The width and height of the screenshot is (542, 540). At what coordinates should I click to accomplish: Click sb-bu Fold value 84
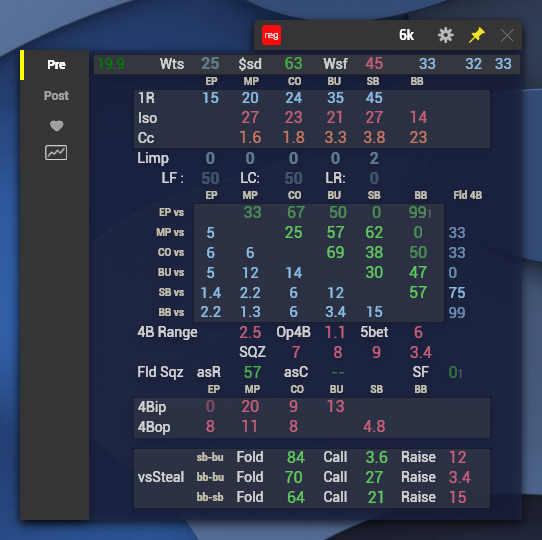(x=296, y=457)
